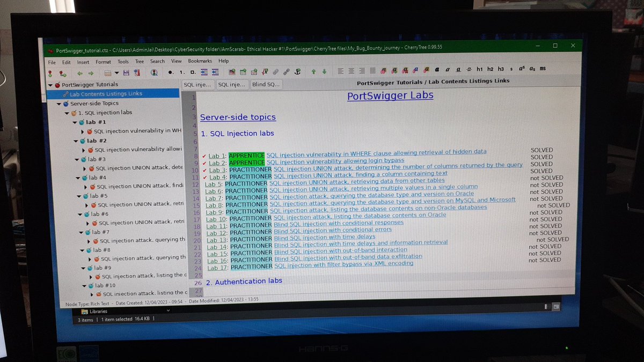
Task: Apply superscript formatting
Action: (522, 69)
